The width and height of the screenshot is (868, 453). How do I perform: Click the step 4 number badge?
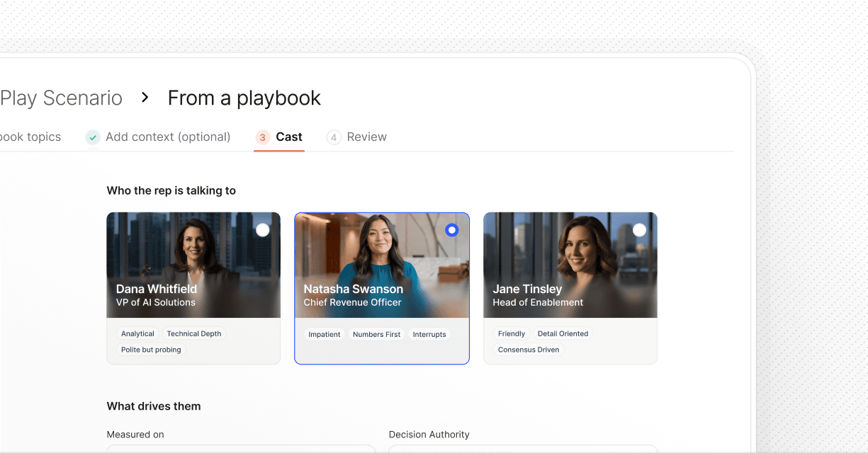coord(334,137)
